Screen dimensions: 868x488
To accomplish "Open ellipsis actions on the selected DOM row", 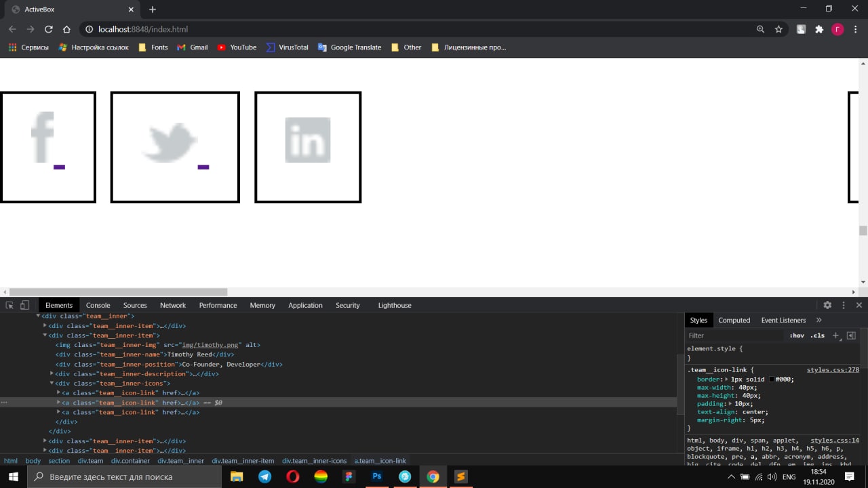I will (4, 403).
